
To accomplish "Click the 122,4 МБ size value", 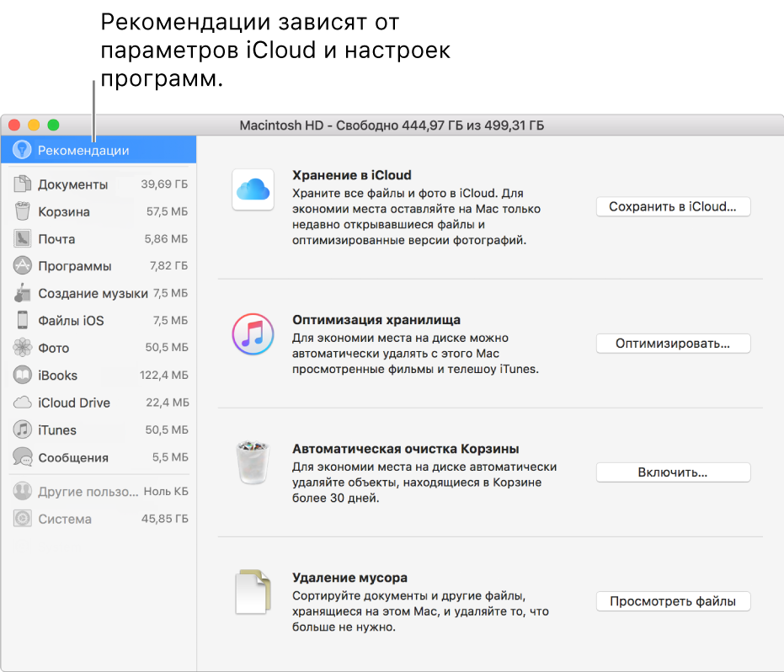I will pos(164,375).
